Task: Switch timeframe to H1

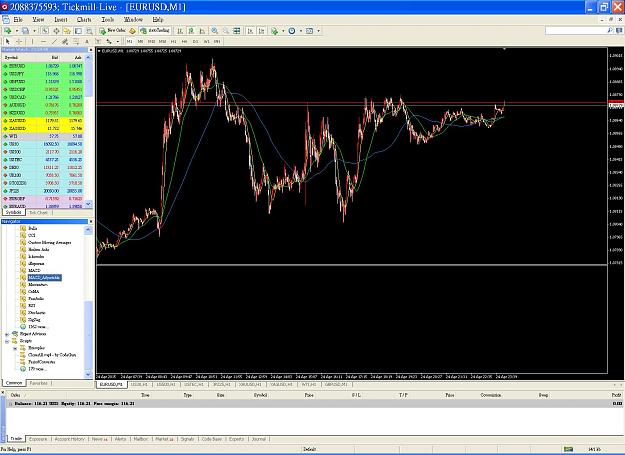Action: click(173, 41)
